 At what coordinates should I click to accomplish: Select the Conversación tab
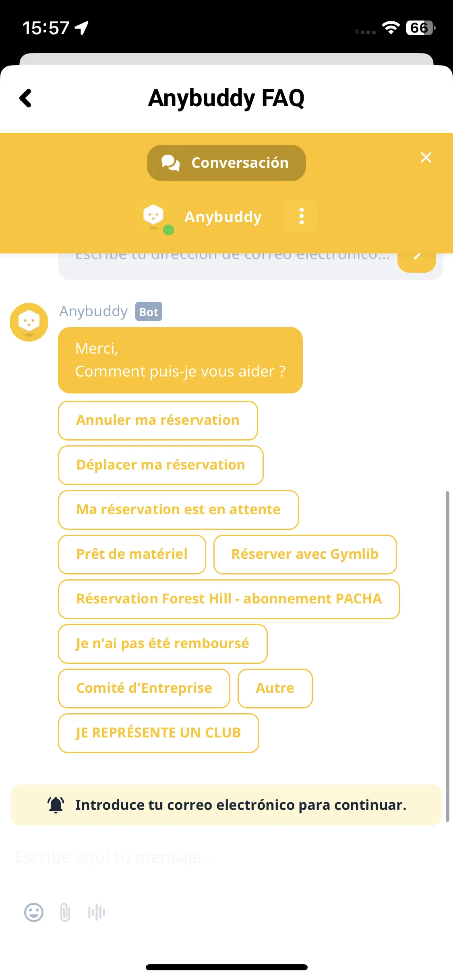pos(226,163)
